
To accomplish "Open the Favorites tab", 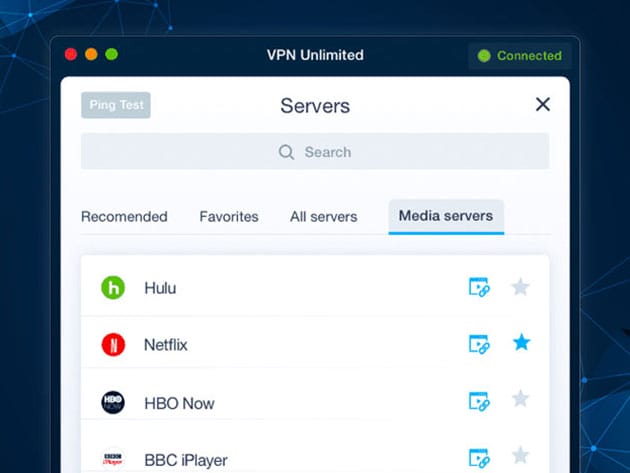I will point(228,216).
